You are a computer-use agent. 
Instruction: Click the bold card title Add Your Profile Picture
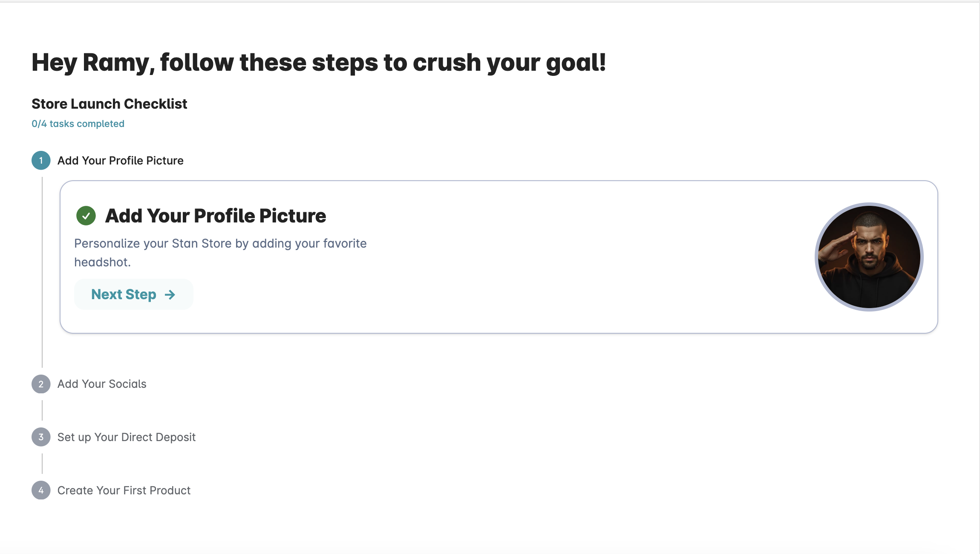coord(216,216)
